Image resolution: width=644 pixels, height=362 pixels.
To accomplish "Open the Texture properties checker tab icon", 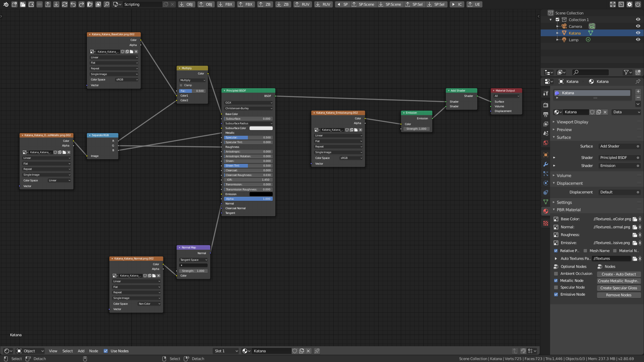I will (546, 223).
